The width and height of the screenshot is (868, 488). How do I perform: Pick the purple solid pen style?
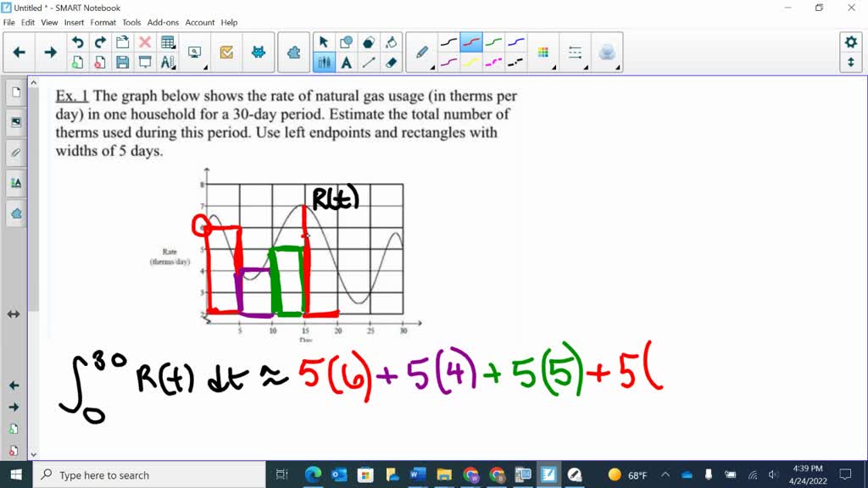pos(449,63)
